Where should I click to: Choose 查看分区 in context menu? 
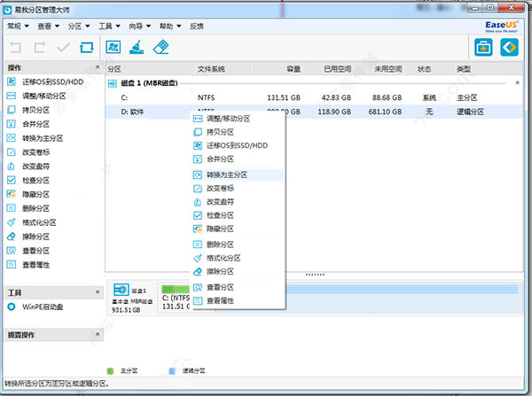pyautogui.click(x=238, y=288)
